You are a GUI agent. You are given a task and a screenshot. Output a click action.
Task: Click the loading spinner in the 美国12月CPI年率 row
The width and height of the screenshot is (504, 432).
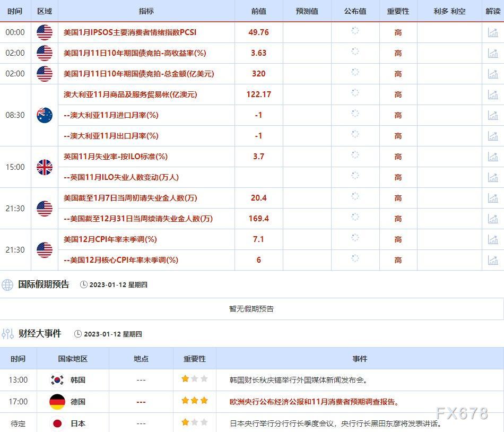(355, 238)
